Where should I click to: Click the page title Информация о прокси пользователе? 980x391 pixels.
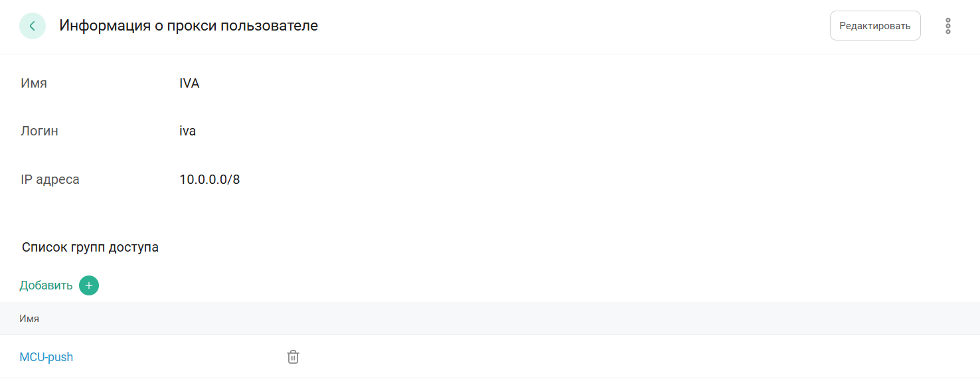[189, 26]
